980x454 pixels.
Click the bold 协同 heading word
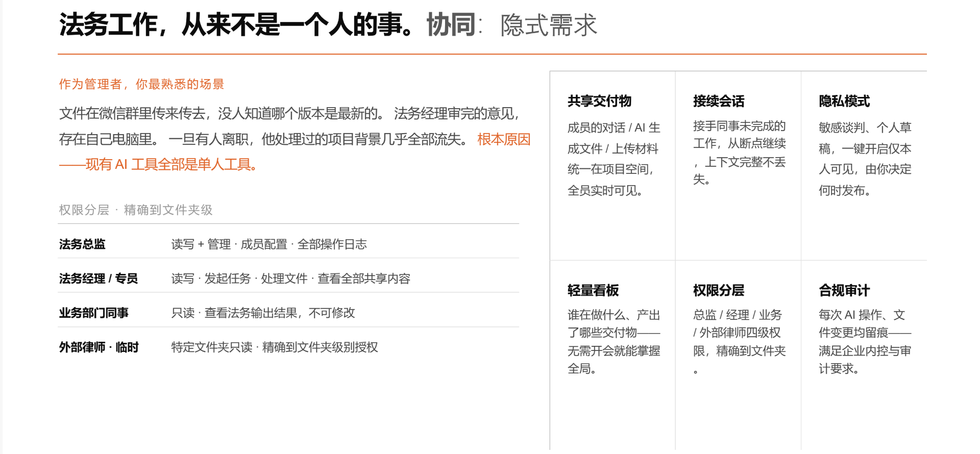coord(451,24)
